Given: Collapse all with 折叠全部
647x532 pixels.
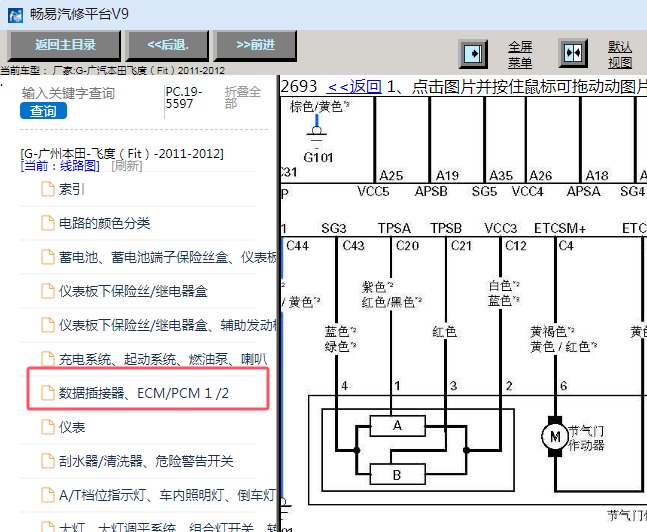Looking at the screenshot, I should (x=243, y=97).
